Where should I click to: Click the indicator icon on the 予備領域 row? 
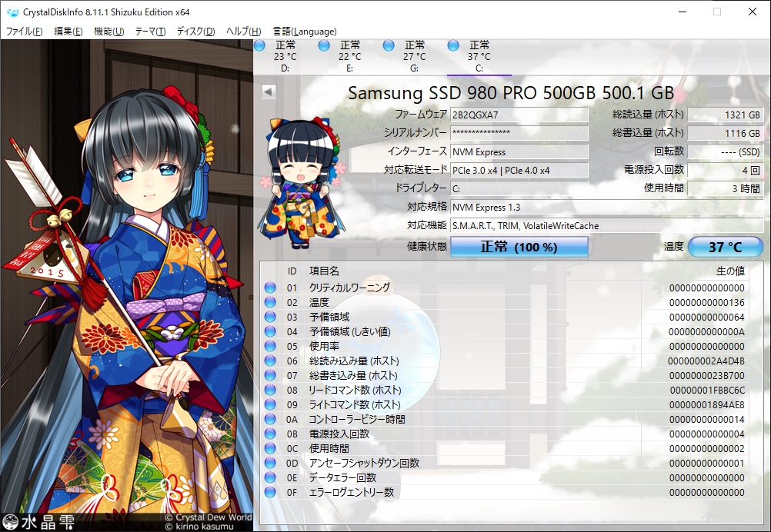(269, 315)
